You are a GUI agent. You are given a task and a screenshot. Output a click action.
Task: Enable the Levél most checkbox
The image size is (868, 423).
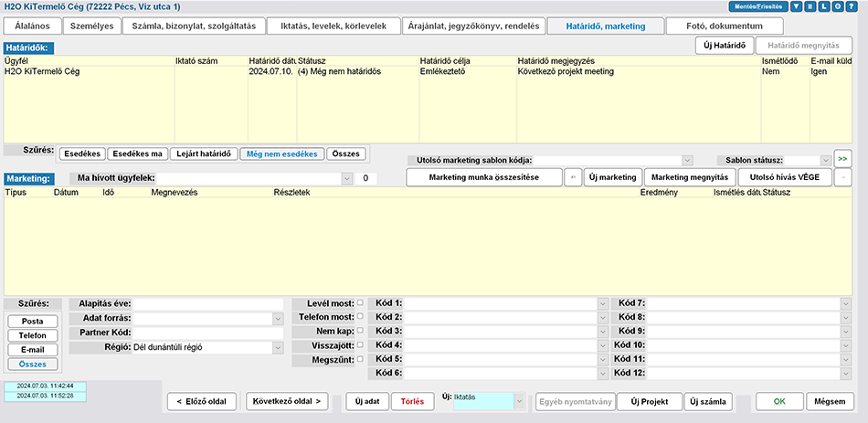[359, 302]
